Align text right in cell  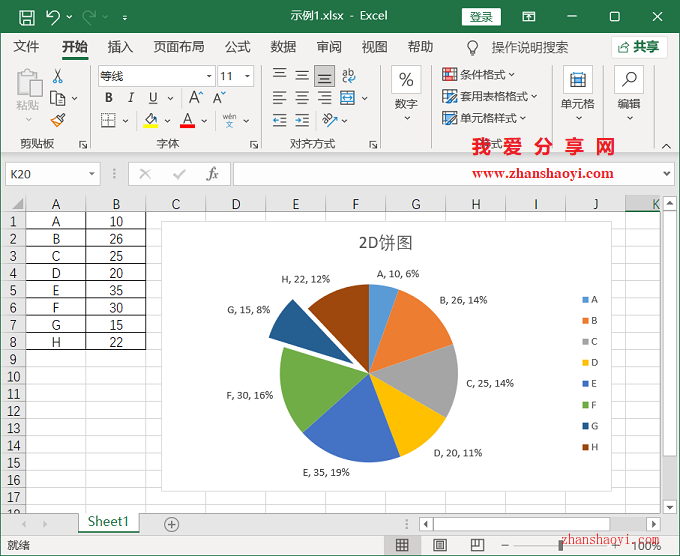[x=325, y=98]
